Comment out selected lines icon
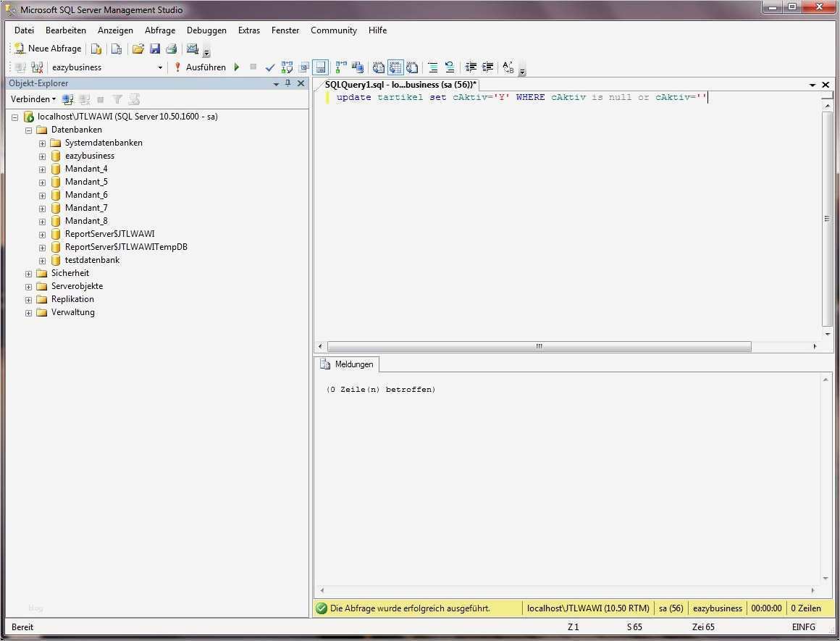 pos(432,67)
